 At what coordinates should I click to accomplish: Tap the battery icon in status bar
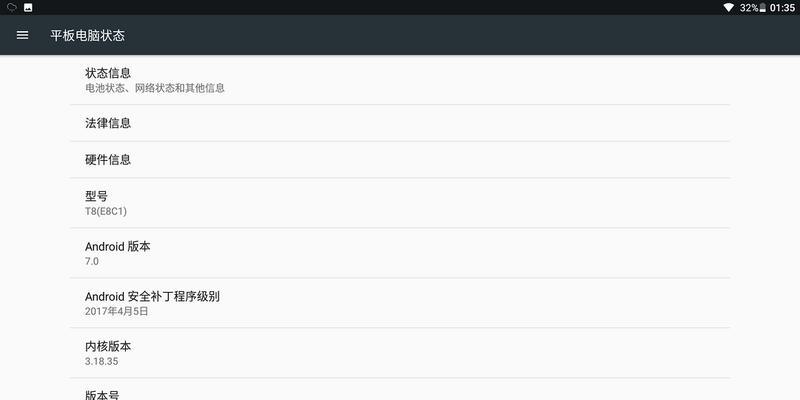[x=763, y=8]
